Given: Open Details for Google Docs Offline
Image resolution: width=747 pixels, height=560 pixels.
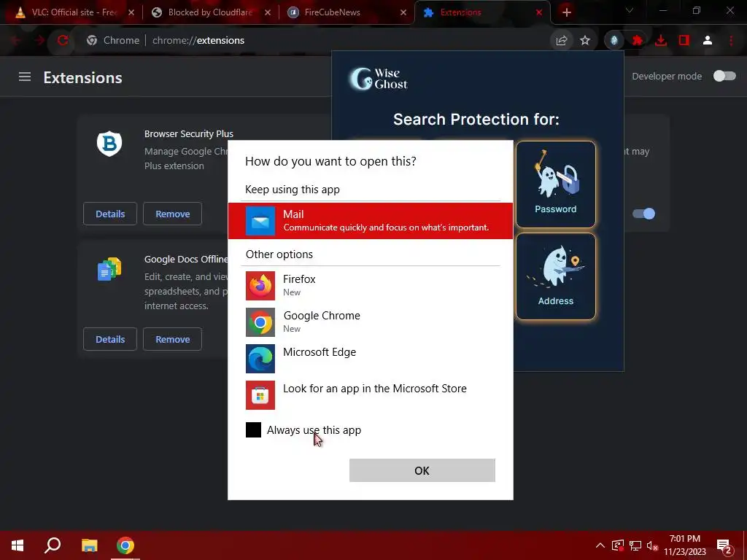Looking at the screenshot, I should click(110, 339).
